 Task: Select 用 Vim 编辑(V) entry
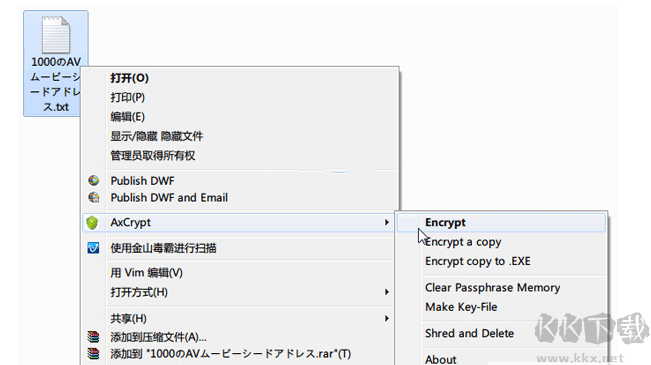click(146, 273)
